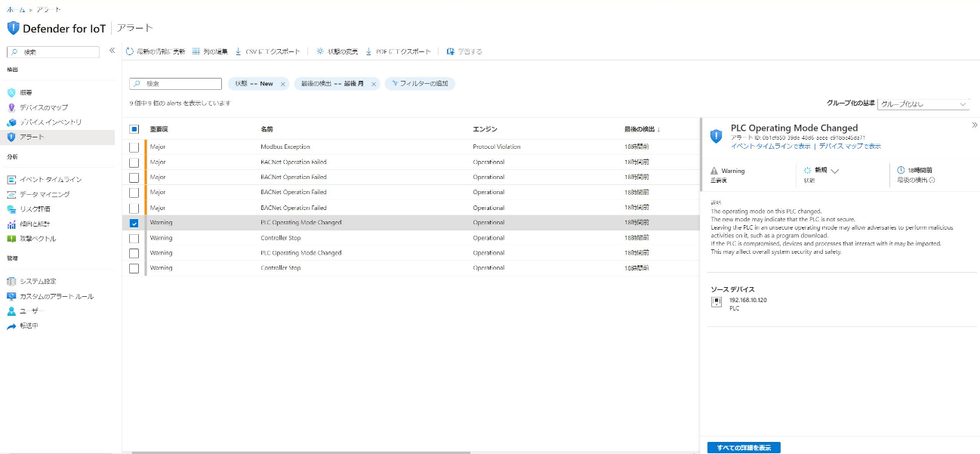
Task: Click イベント タイムラインで表示 link
Action: 770,146
